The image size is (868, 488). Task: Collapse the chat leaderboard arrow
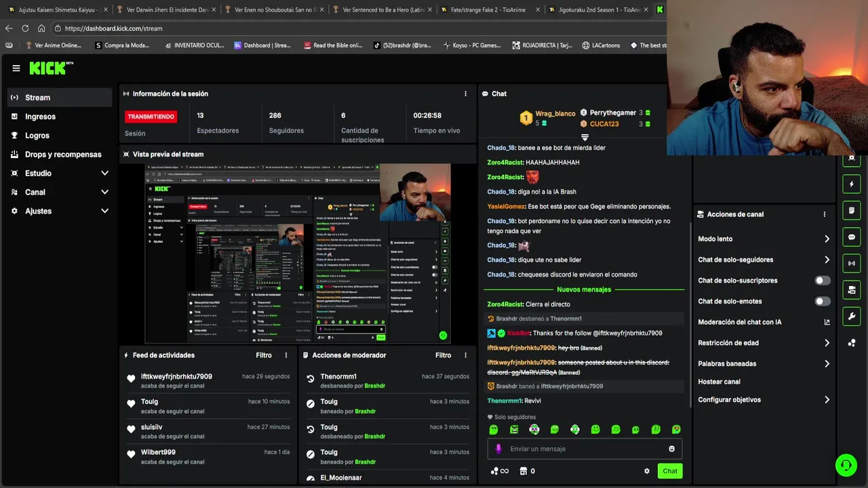point(585,138)
